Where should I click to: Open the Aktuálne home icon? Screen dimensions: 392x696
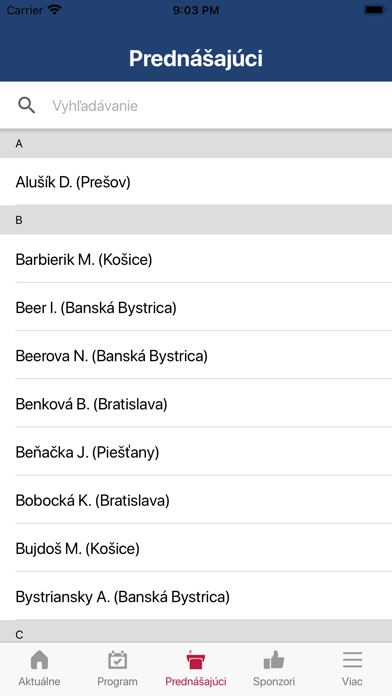coord(39,660)
